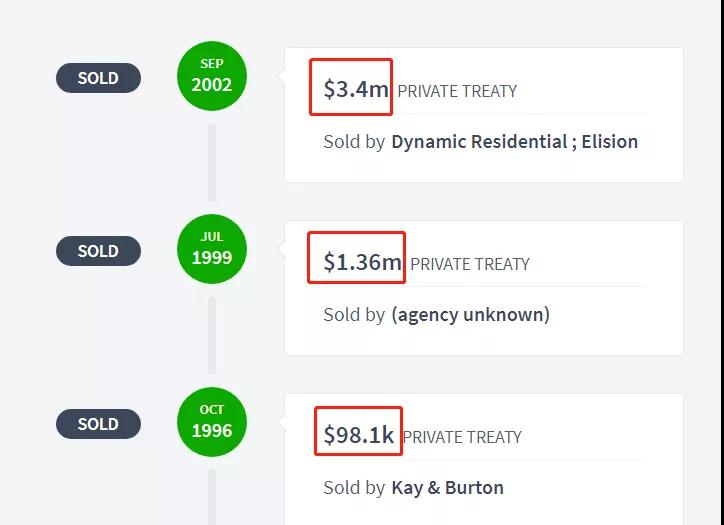Screen dimensions: 724x525
Task: Click the SOLD badge beside Sep 2002
Action: (x=98, y=78)
